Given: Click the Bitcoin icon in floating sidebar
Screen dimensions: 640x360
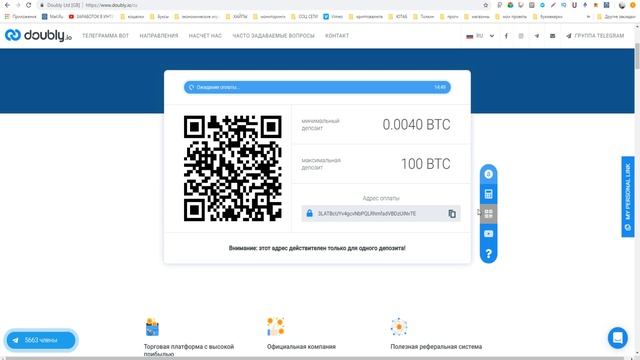Looking at the screenshot, I should pyautogui.click(x=488, y=174).
